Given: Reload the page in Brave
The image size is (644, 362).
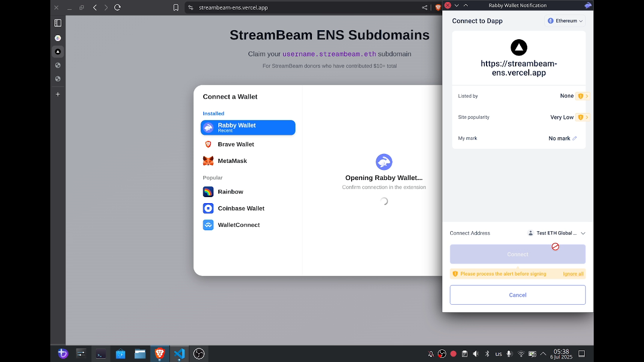Looking at the screenshot, I should click(117, 8).
